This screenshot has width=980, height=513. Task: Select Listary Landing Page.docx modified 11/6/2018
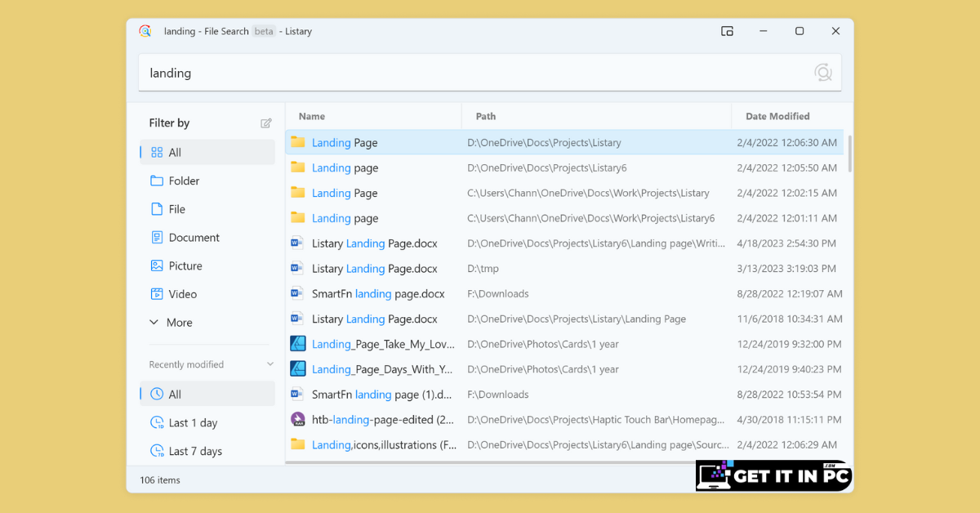564,319
